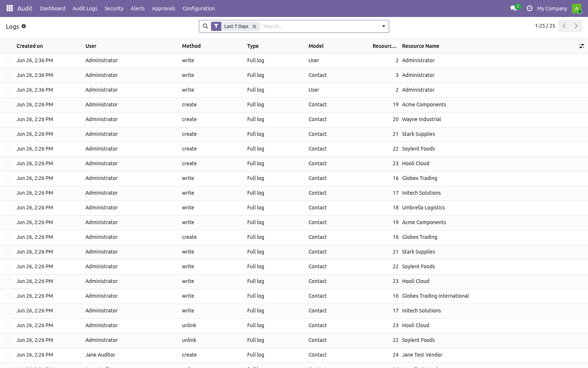Open the Audit Logs menu
588x368 pixels.
[x=85, y=8]
